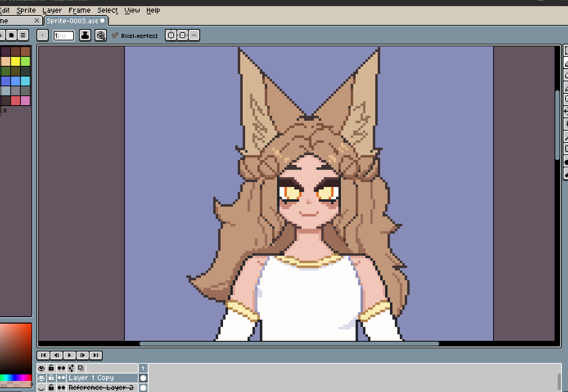Switch to the Sprite-0003.ase tab
Image resolution: width=568 pixels, height=392 pixels.
pos(74,21)
